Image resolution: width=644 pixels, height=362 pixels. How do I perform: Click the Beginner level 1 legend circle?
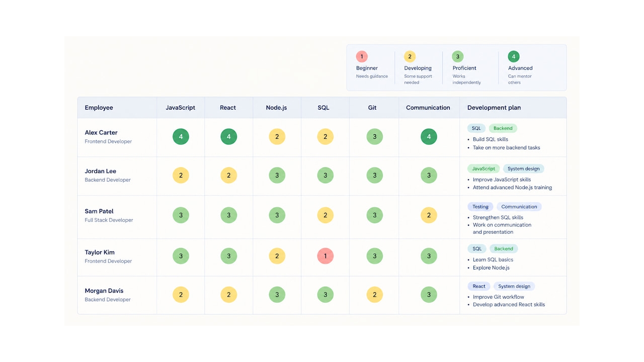pos(362,57)
